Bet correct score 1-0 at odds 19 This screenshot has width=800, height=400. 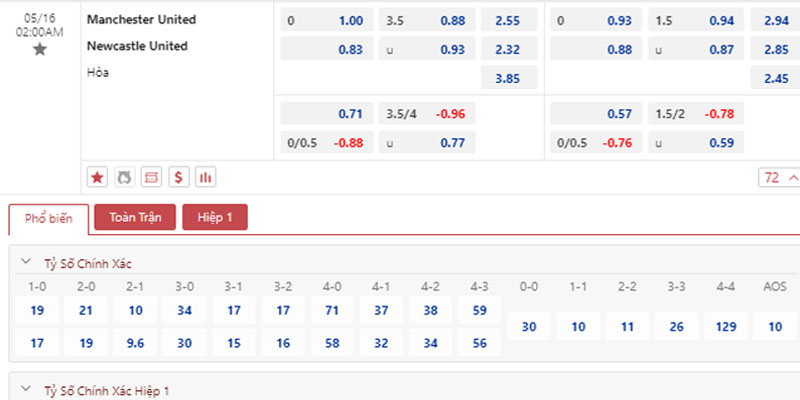click(x=37, y=310)
